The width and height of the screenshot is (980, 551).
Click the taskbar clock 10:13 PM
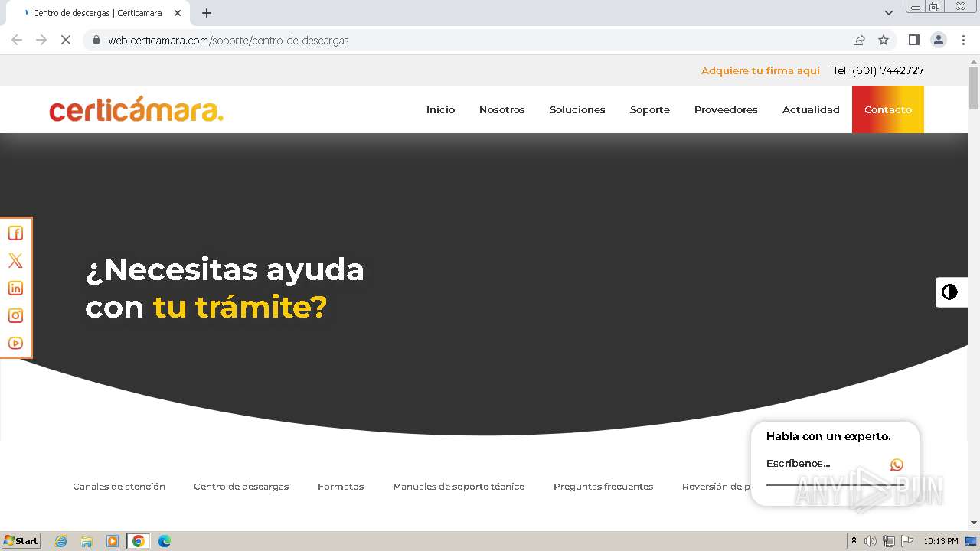click(x=940, y=541)
